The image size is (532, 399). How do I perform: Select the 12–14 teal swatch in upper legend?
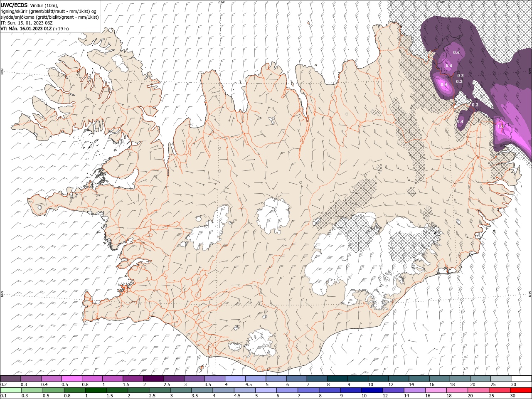coord(399,379)
